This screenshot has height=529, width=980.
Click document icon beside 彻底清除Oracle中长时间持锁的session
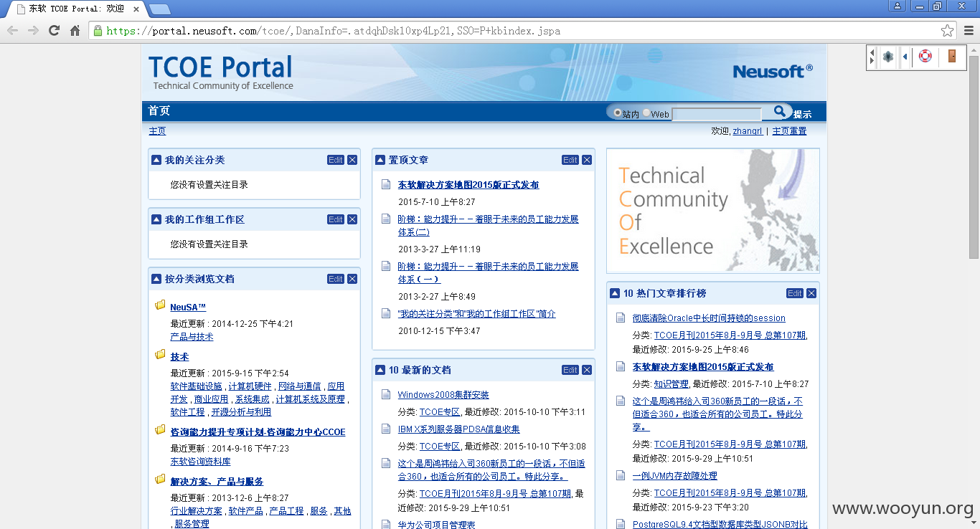point(621,318)
